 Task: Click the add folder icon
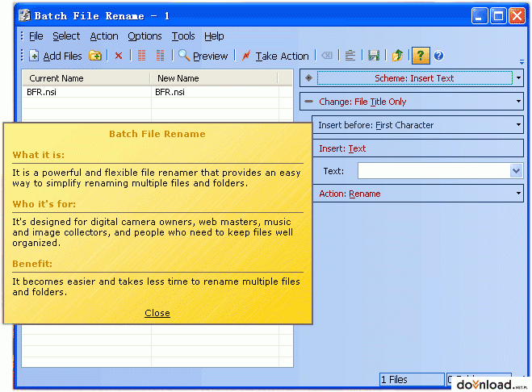pyautogui.click(x=95, y=56)
